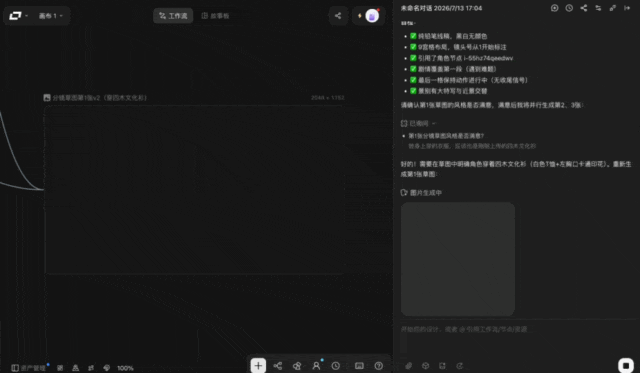Switch to the 工作流 tab

tap(173, 16)
